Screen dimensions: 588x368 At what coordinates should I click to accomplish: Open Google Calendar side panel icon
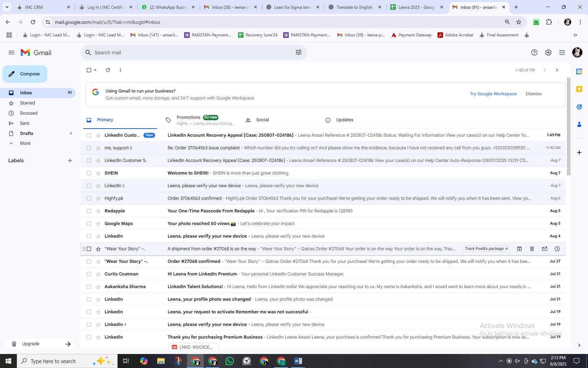[x=579, y=71]
